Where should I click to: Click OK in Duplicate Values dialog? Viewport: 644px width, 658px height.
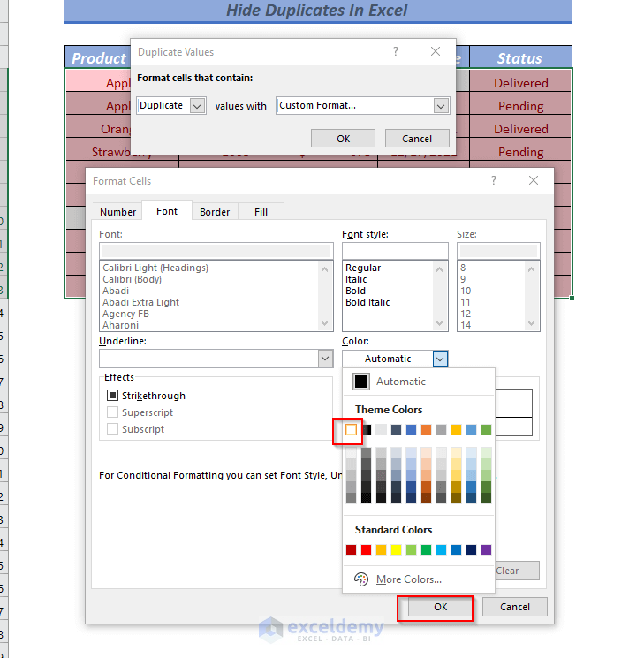click(343, 139)
